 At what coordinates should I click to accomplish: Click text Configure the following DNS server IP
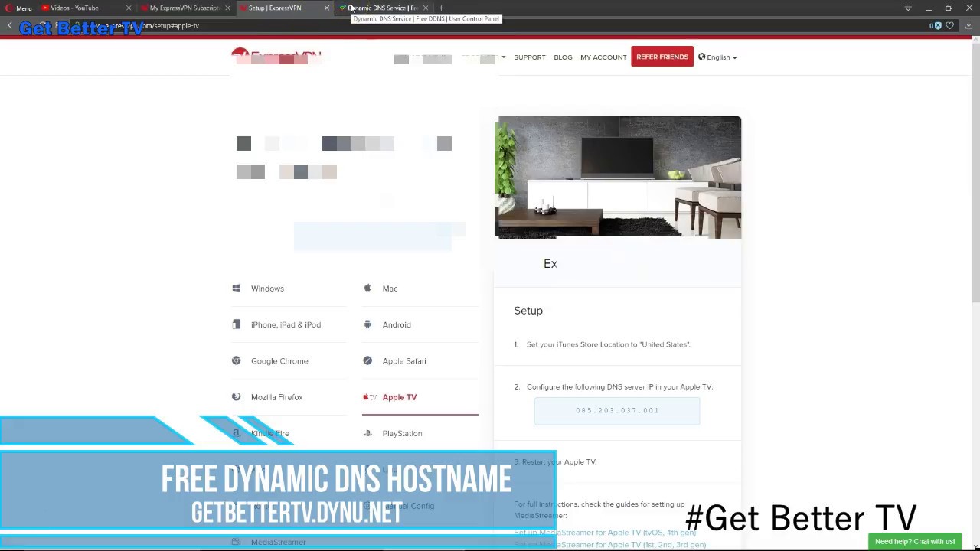pyautogui.click(x=619, y=386)
